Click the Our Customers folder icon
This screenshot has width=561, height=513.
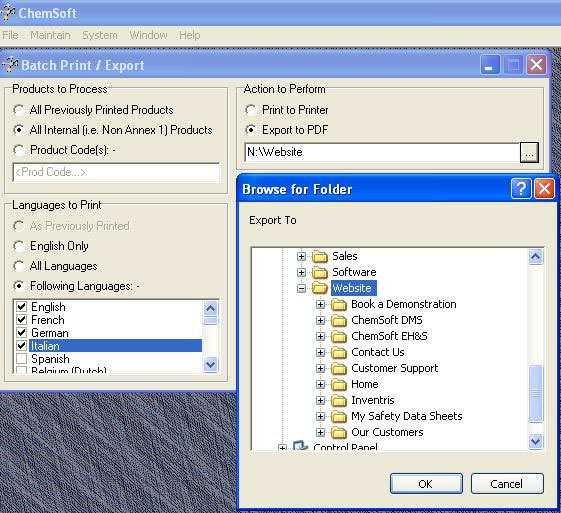click(338, 432)
